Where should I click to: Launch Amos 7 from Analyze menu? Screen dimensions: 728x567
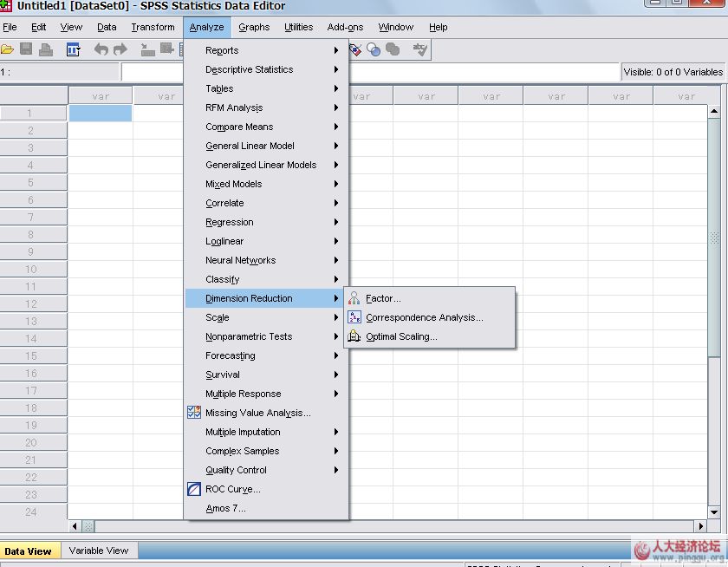click(267, 507)
